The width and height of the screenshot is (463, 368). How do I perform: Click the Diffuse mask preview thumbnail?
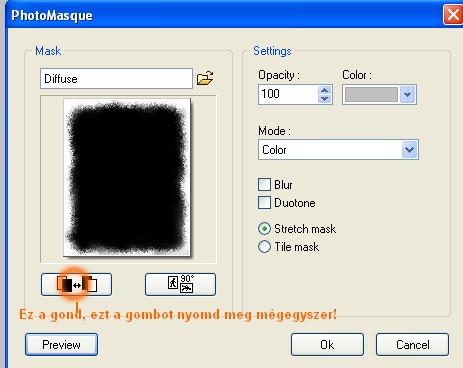127,177
